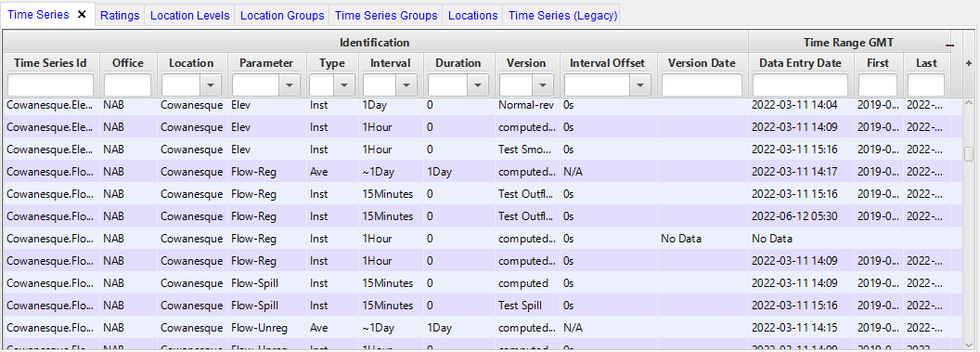Viewport: 980px width, 352px height.
Task: Click the First column header
Action: pyautogui.click(x=878, y=62)
